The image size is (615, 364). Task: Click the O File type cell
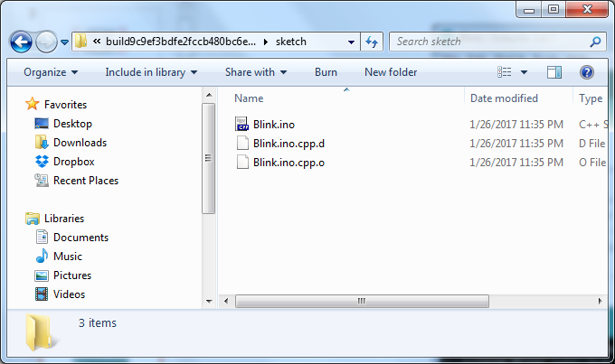[592, 163]
